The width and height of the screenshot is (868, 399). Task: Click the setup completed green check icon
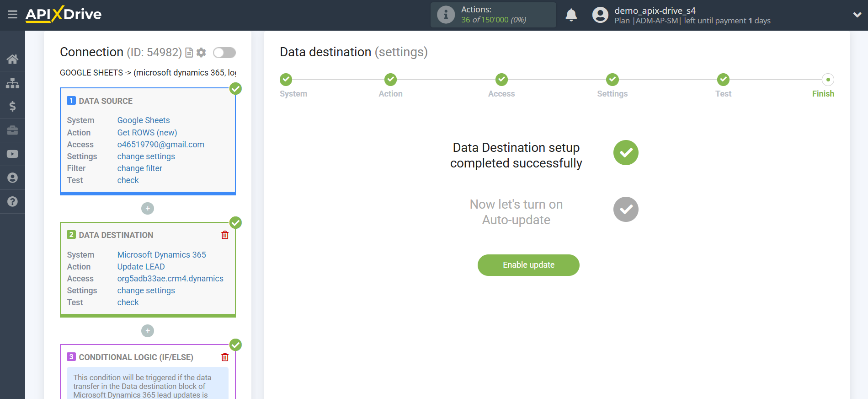point(626,153)
